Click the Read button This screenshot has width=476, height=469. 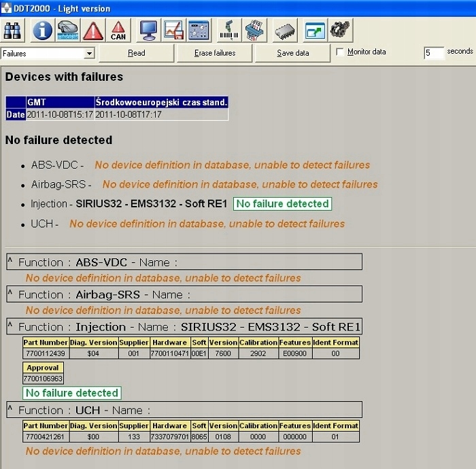tap(137, 53)
